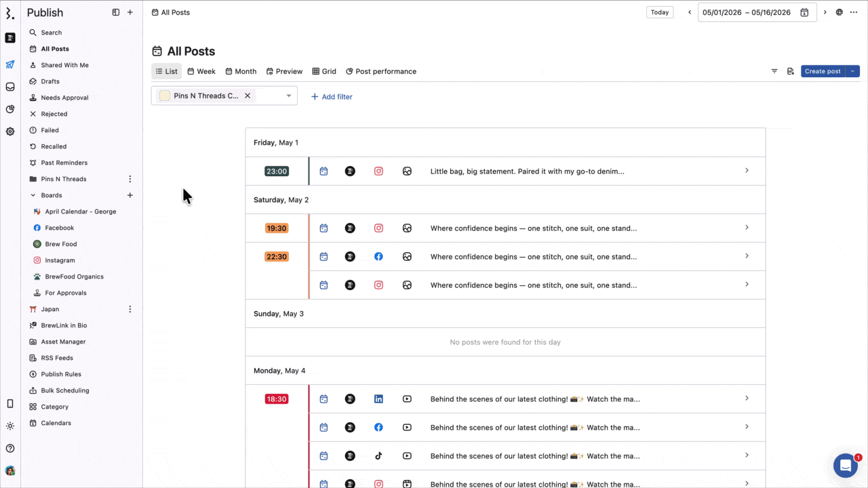Click the help question mark icon
Image resolution: width=868 pixels, height=488 pixels.
pyautogui.click(x=10, y=448)
